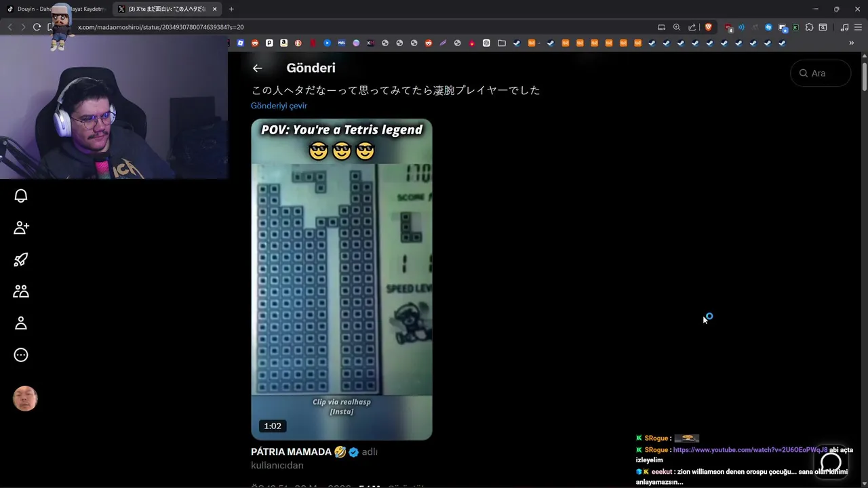Click the streamer webcam overlay
The width and height of the screenshot is (868, 488).
tap(114, 107)
